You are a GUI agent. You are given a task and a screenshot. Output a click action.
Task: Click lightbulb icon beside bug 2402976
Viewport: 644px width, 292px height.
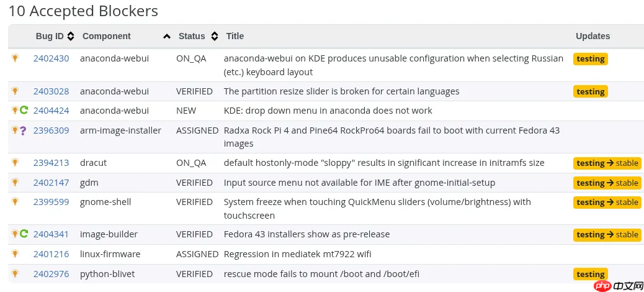coord(15,273)
